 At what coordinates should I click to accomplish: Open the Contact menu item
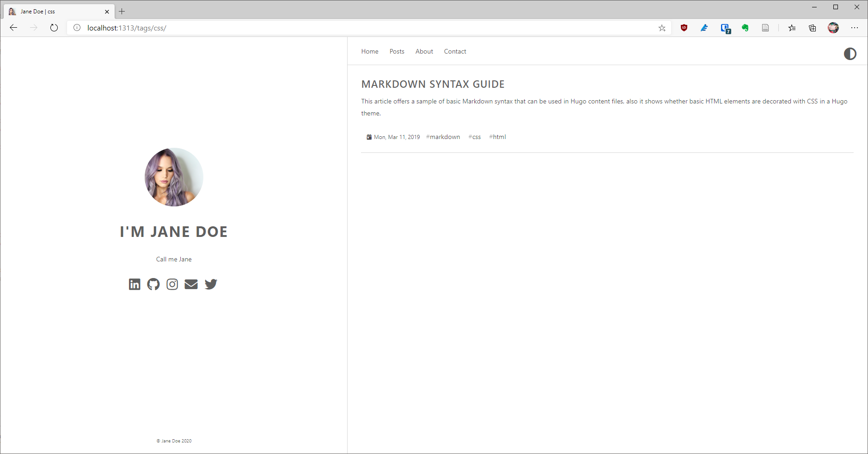455,51
